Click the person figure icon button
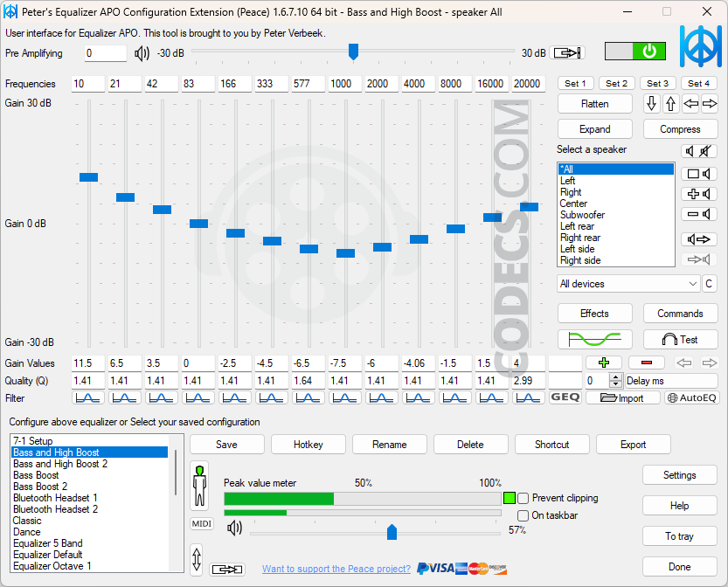The height and width of the screenshot is (587, 728). 199,486
